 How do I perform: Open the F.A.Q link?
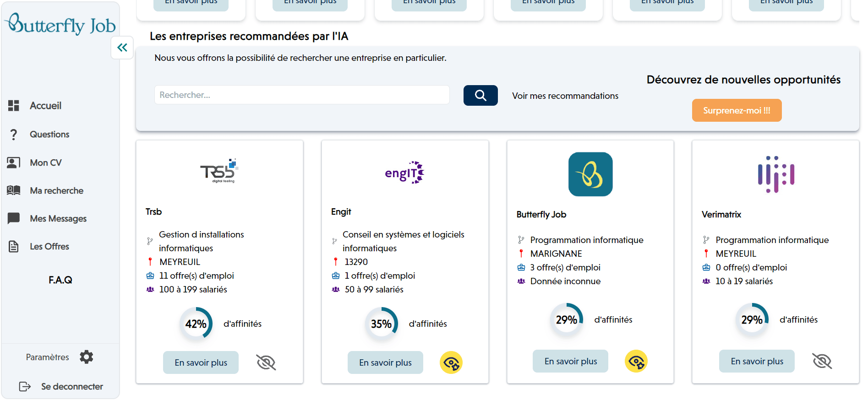tap(60, 280)
